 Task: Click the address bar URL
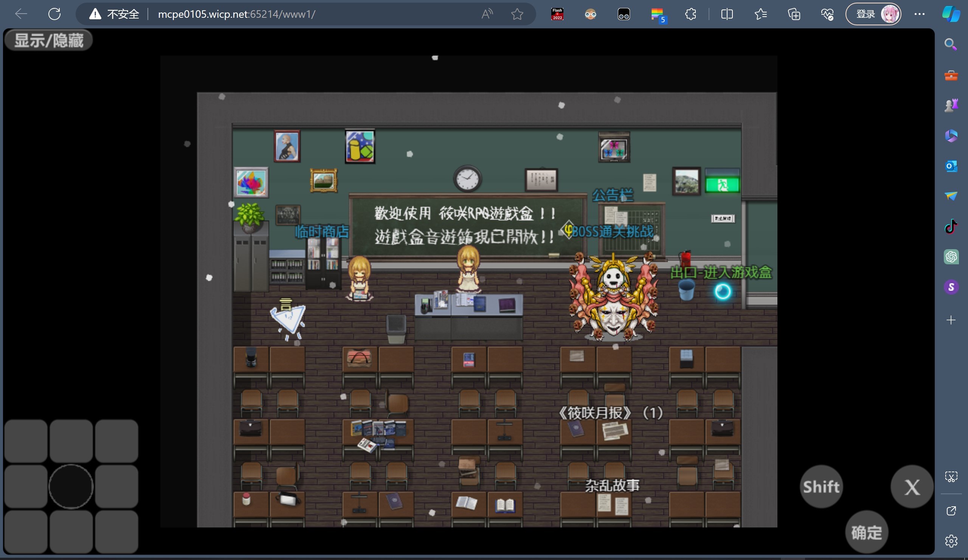coord(237,14)
